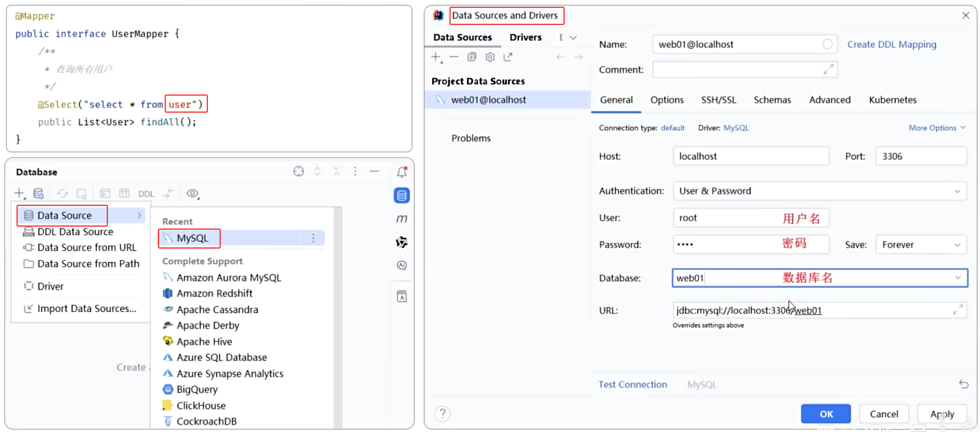
Task: Open the eye view options icon
Action: (193, 194)
